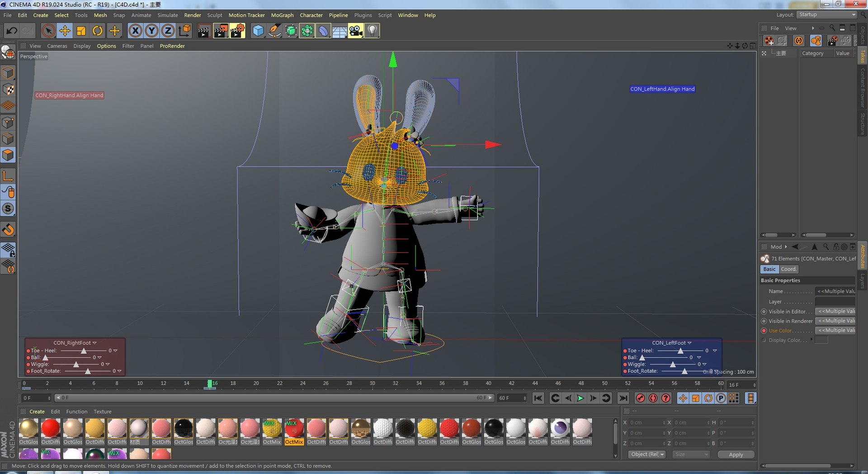Viewport: 868px width, 474px height.
Task: Play the animation forward
Action: click(x=580, y=398)
